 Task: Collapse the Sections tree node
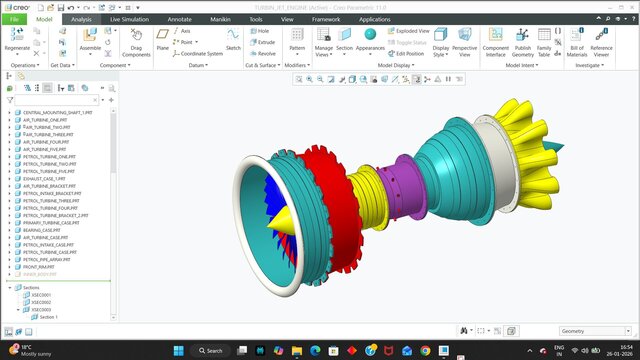pos(10,288)
